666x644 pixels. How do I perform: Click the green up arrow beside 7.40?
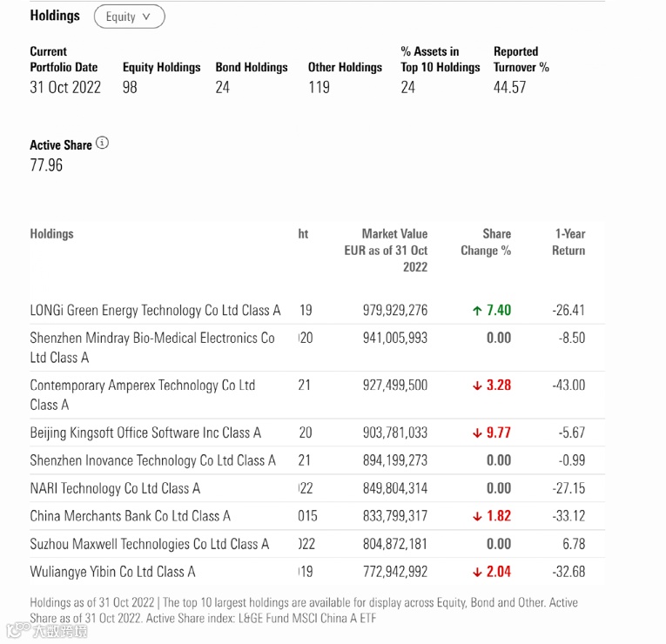pos(477,311)
